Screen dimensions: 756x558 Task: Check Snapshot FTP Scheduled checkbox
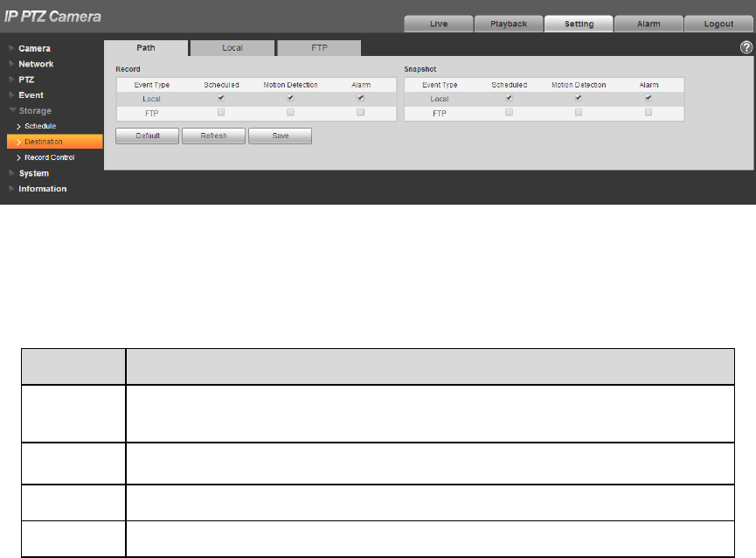[x=509, y=112]
